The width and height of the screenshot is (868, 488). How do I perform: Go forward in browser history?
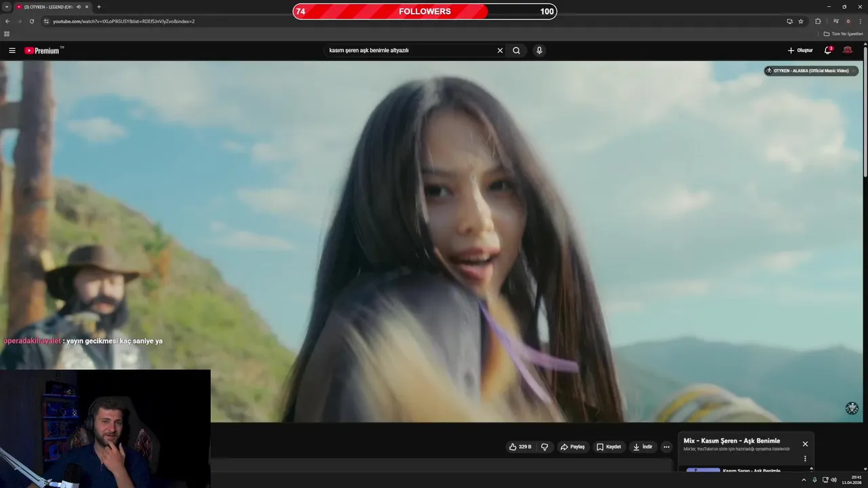(20, 21)
